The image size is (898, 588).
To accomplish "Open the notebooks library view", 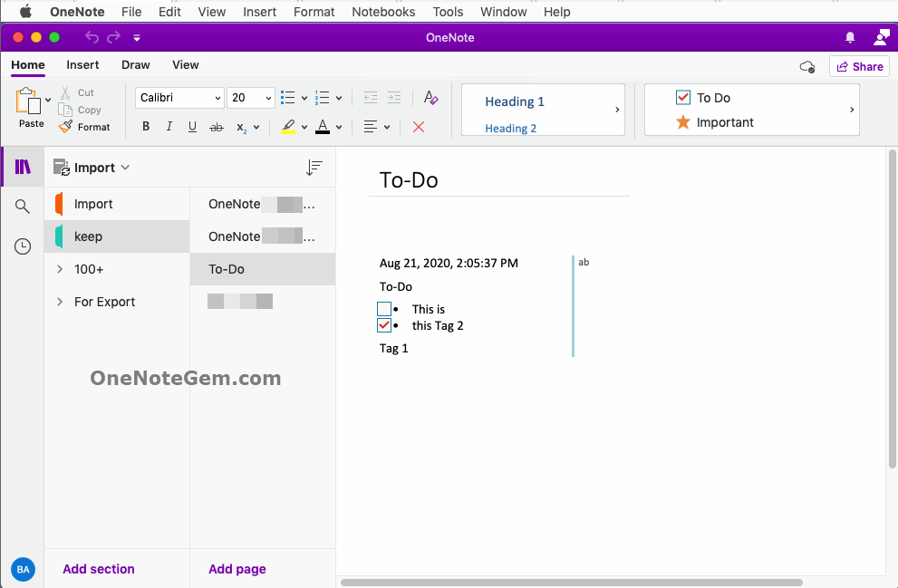I will click(22, 167).
